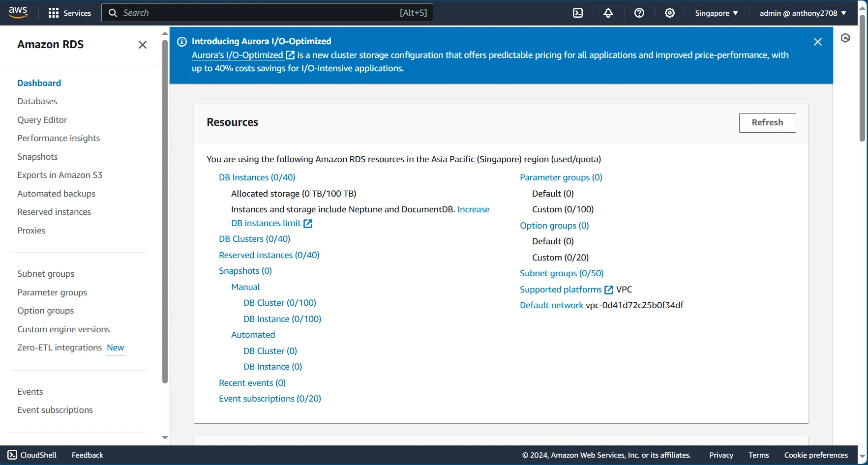868x465 pixels.
Task: Open the Services grid menu
Action: coord(70,13)
